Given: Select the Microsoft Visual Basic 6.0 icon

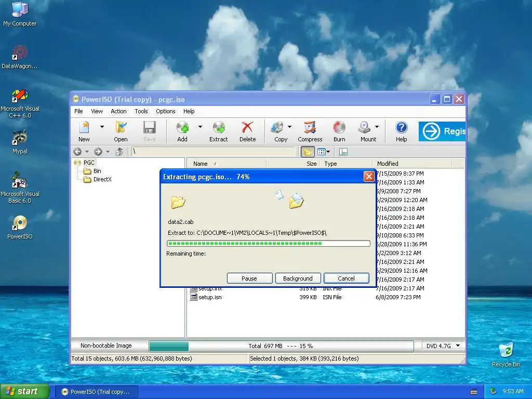Looking at the screenshot, I should pos(20,188).
